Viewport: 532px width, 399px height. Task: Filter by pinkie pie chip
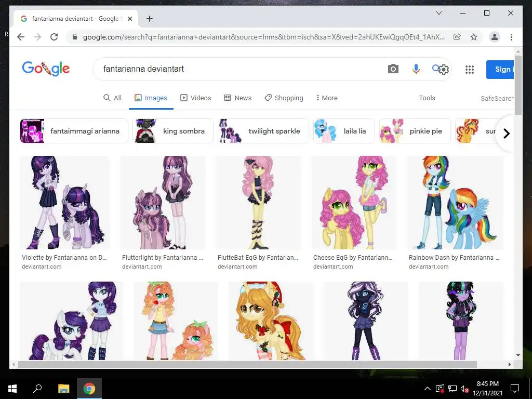(x=415, y=131)
